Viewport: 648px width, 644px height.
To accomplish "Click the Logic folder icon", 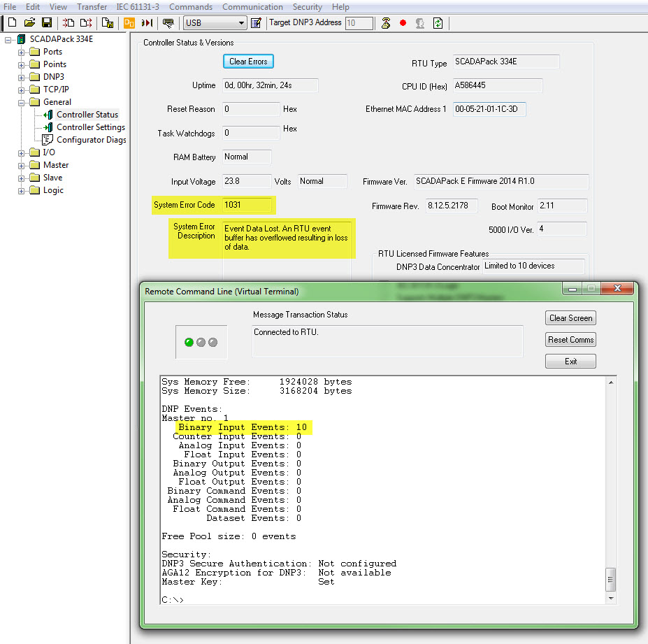I will click(x=35, y=190).
